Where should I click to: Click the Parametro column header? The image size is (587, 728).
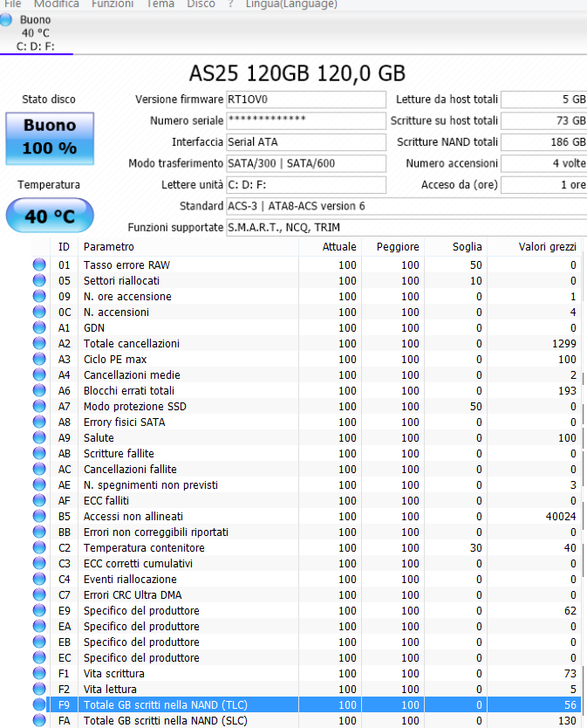[x=188, y=247]
